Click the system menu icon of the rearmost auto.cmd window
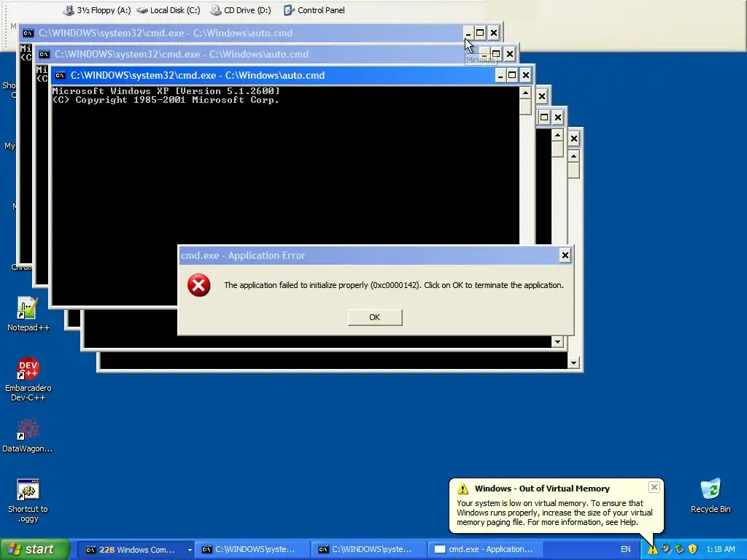The image size is (747, 560). tap(28, 33)
